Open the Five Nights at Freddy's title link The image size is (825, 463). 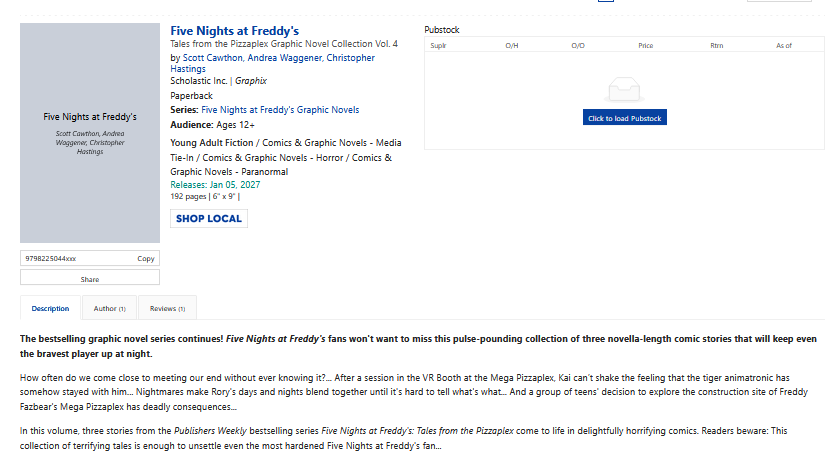tap(234, 31)
